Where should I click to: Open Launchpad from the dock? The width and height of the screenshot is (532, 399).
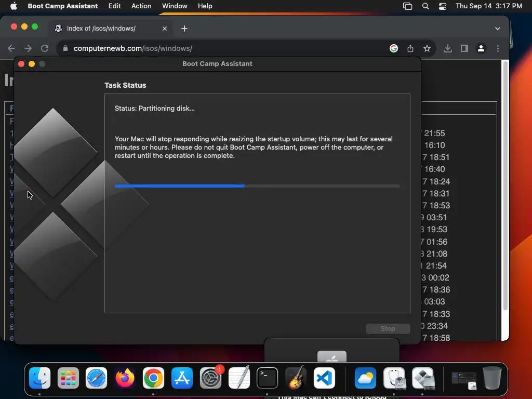(68, 378)
